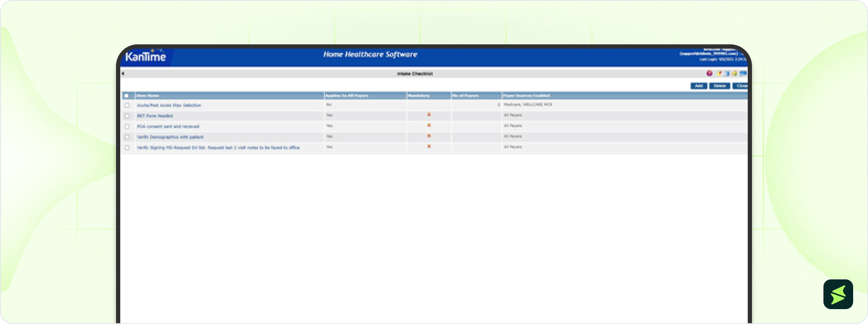Click the Delete button
The width and height of the screenshot is (868, 324).
click(719, 86)
